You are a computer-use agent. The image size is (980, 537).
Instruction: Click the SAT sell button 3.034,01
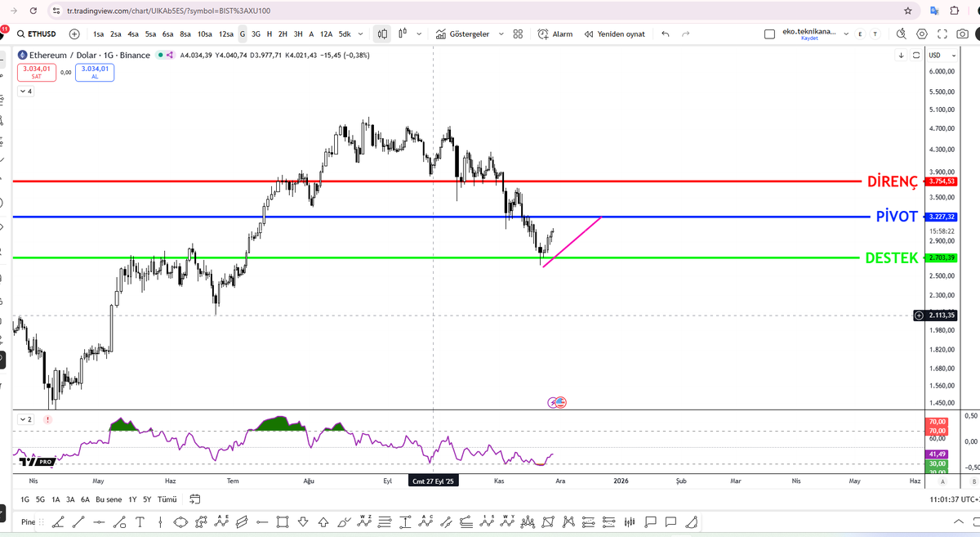tap(36, 72)
